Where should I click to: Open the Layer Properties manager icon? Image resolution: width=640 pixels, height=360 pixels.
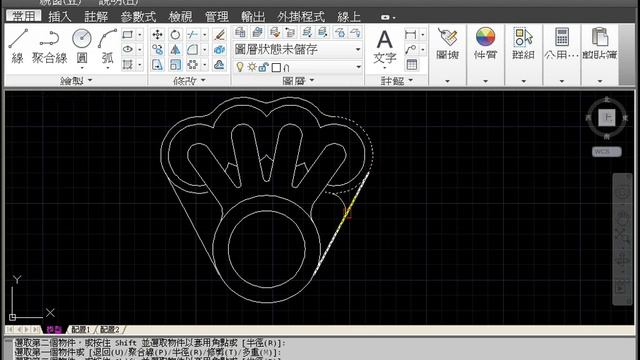[x=240, y=32]
